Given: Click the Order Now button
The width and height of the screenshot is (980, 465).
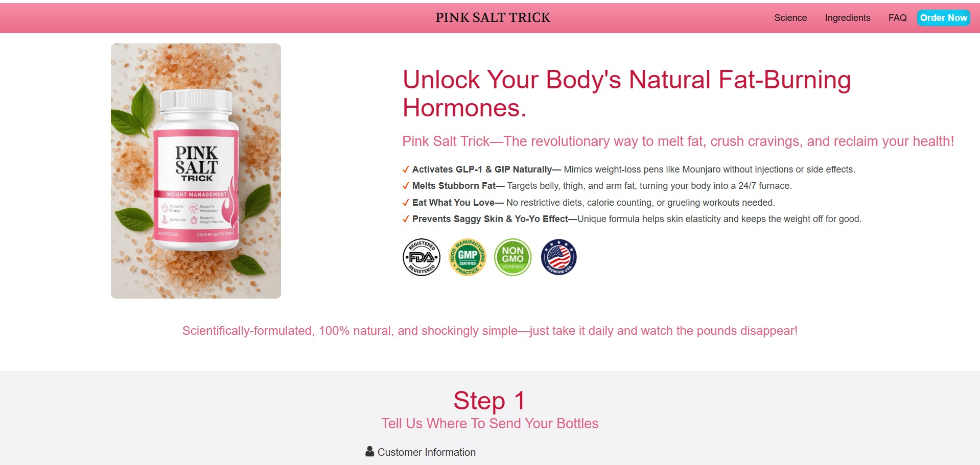Looking at the screenshot, I should point(943,18).
